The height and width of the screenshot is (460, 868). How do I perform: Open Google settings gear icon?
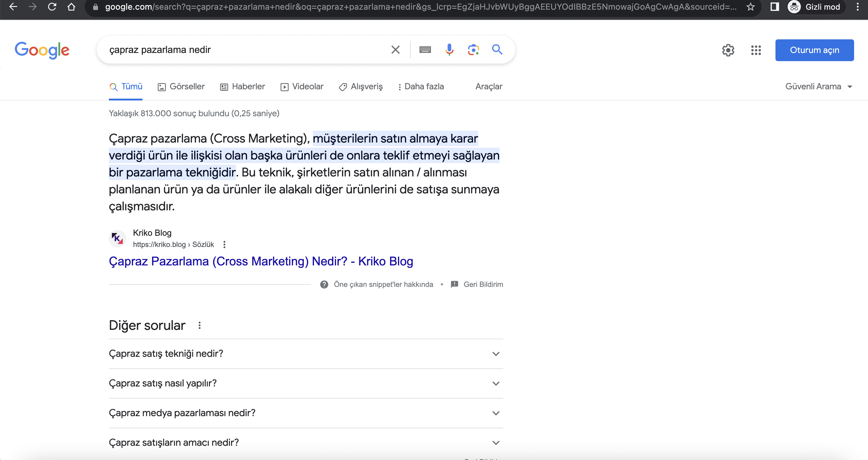(728, 50)
